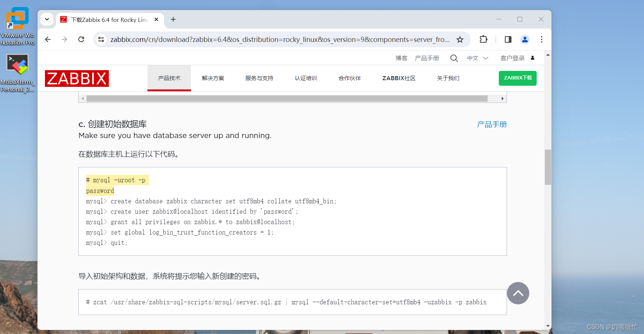Toggle Chrome side panel
The width and height of the screenshot is (644, 334).
pyautogui.click(x=508, y=39)
